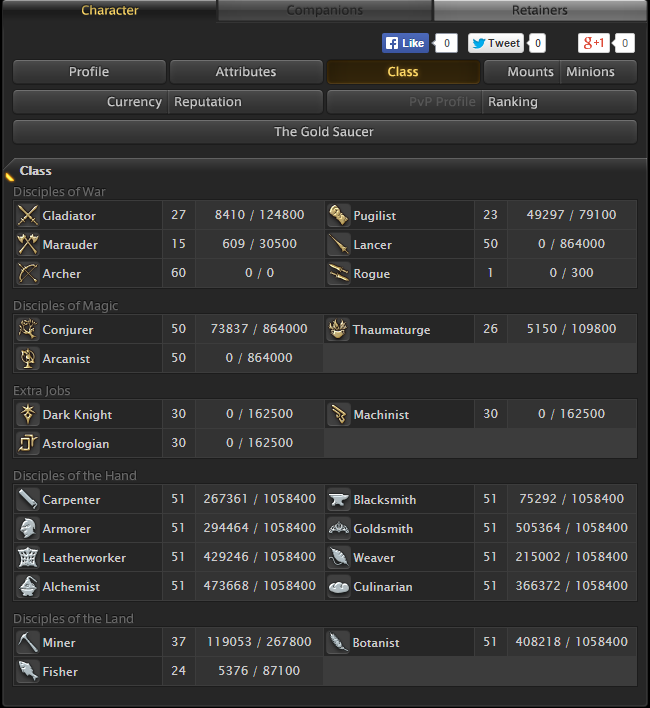The height and width of the screenshot is (708, 650).
Task: Open the Attributes section
Action: [x=246, y=72]
